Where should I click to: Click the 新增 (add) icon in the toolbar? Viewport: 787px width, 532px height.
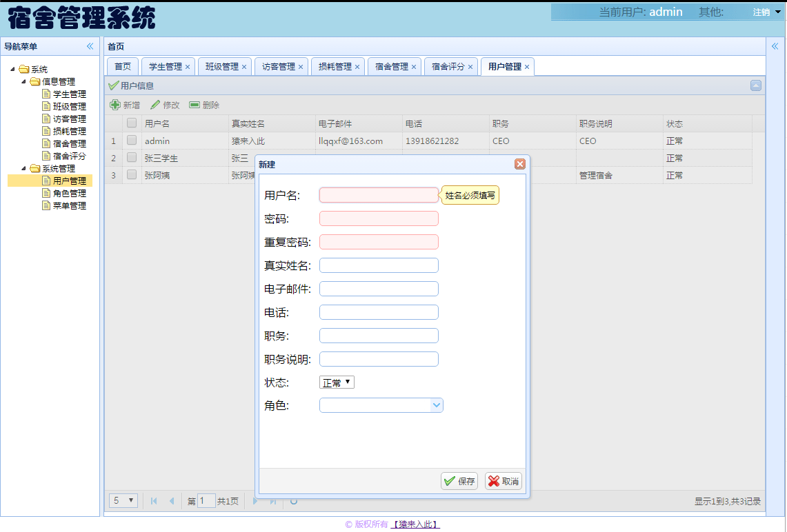click(x=114, y=104)
